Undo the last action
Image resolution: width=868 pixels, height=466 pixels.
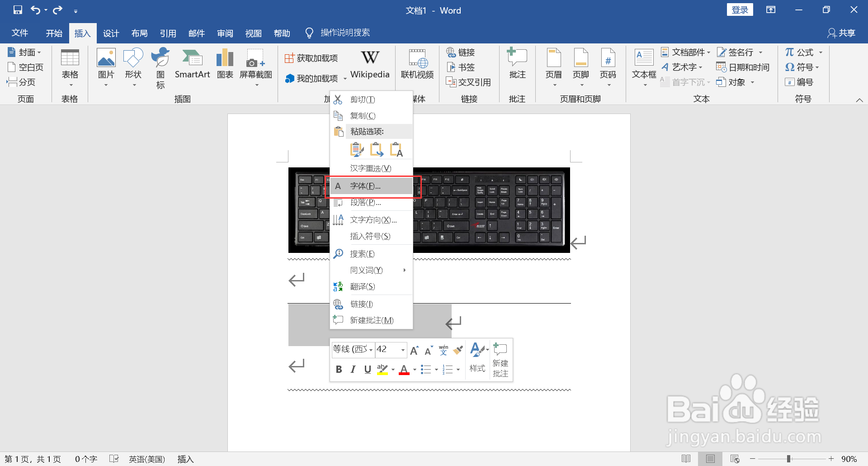35,10
